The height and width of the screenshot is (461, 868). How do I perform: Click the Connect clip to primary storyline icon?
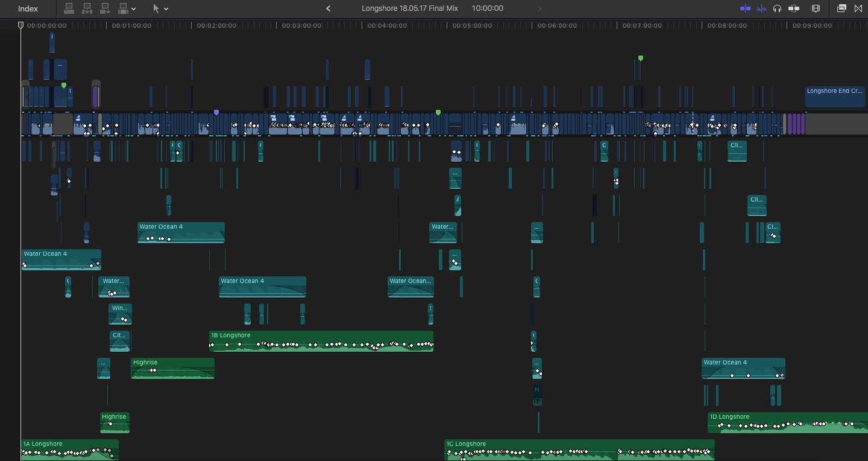pos(69,8)
